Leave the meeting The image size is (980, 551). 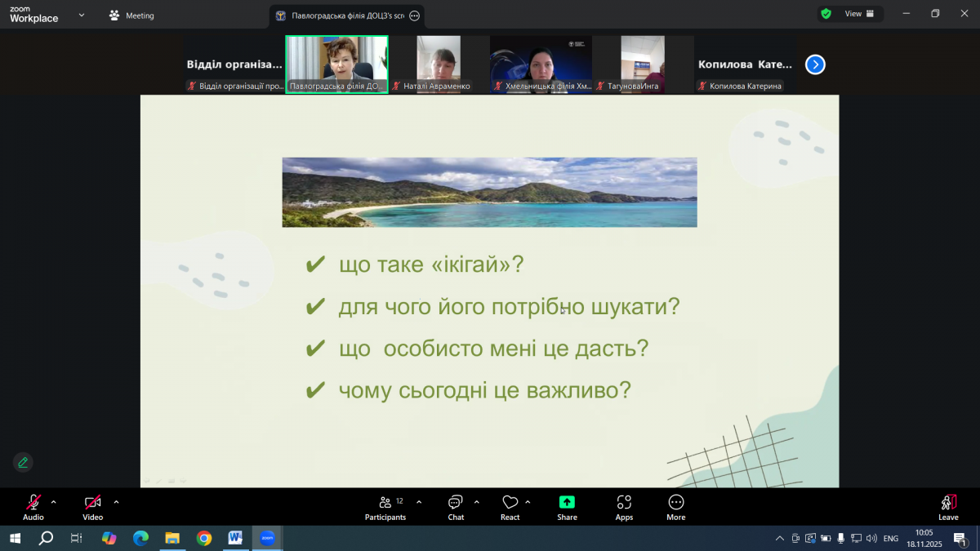coord(948,506)
